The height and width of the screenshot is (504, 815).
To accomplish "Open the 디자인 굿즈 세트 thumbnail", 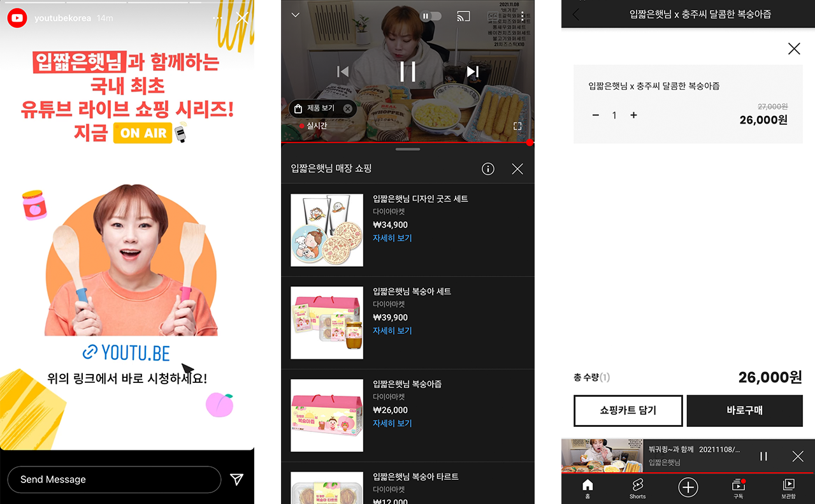I will 327,230.
